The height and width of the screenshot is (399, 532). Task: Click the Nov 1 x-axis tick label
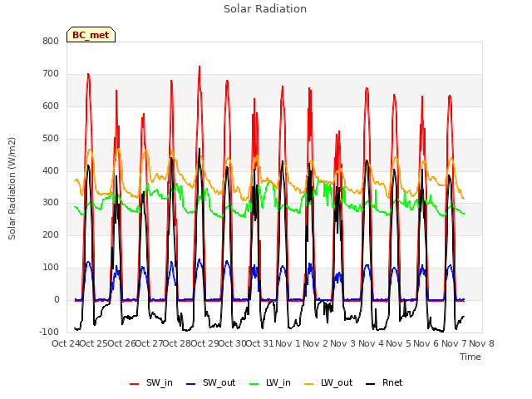(288, 343)
